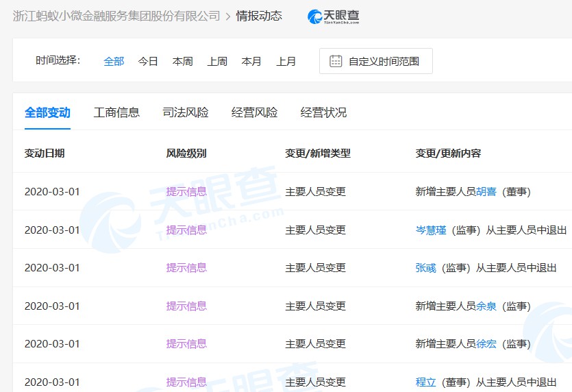Click 主要人员变更 in the 胡喜 row
Viewport: 572px width, 392px height.
point(315,192)
